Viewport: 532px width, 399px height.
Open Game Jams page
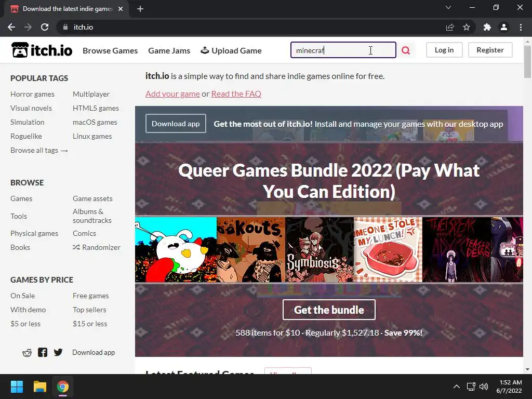pos(169,50)
